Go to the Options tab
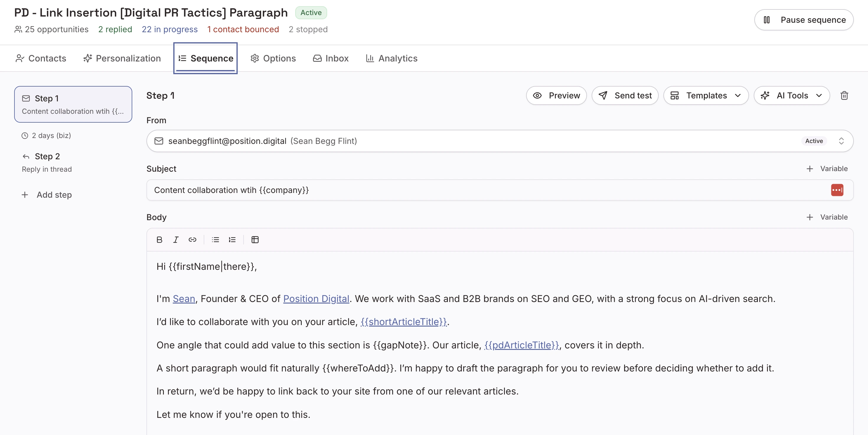 point(273,58)
